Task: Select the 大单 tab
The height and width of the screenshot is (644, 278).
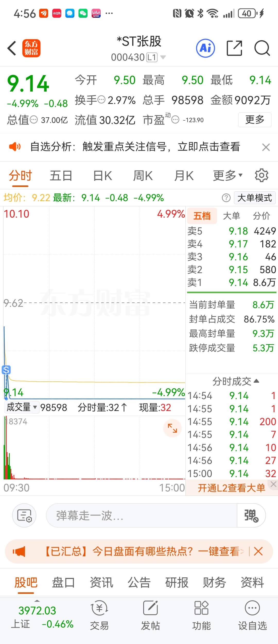Action: click(231, 216)
